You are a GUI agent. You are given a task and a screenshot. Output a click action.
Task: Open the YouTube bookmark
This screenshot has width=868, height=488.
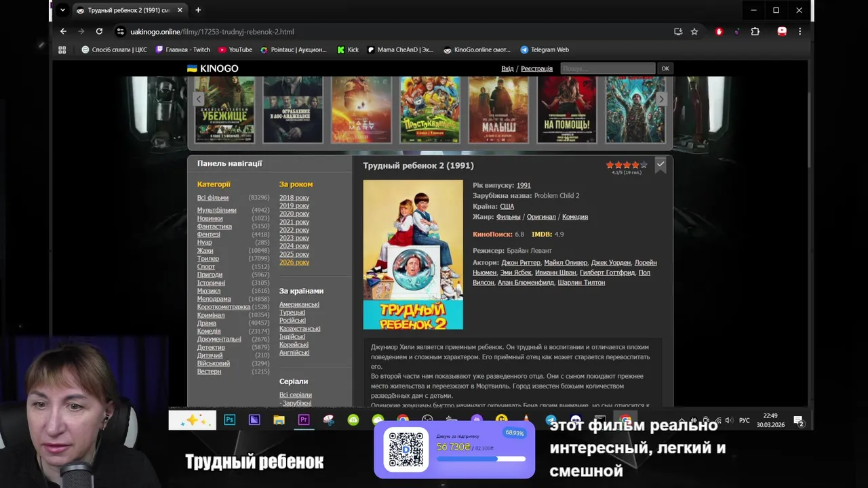pos(235,49)
